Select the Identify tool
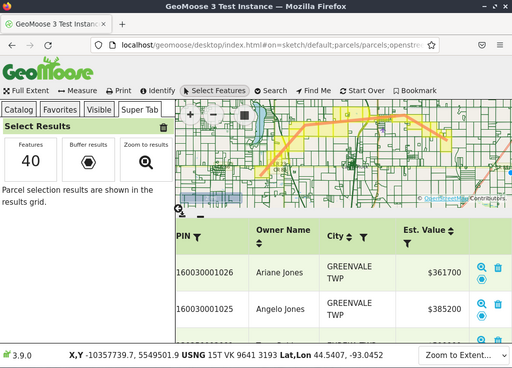This screenshot has height=368, width=512. (158, 91)
